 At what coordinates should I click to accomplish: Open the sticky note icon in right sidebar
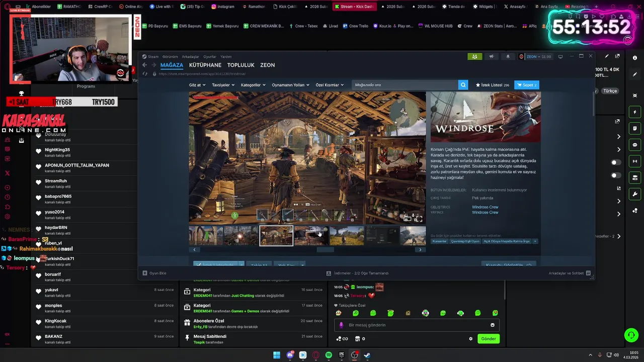click(x=635, y=129)
